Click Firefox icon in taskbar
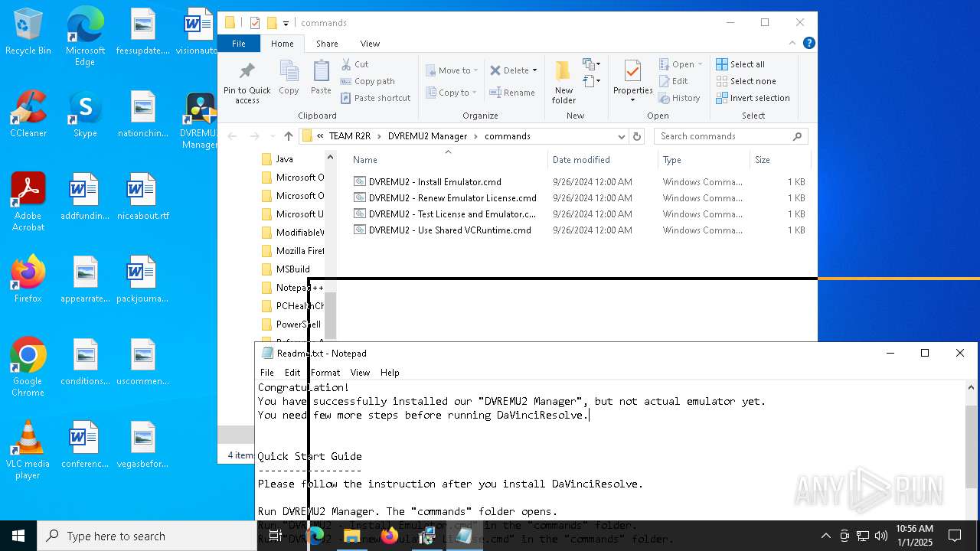The width and height of the screenshot is (980, 551). (x=390, y=536)
